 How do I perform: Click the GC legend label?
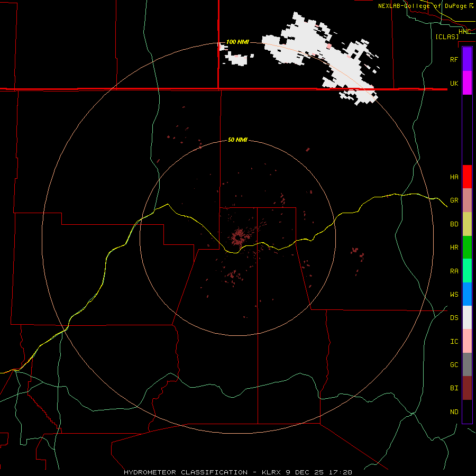tap(454, 365)
